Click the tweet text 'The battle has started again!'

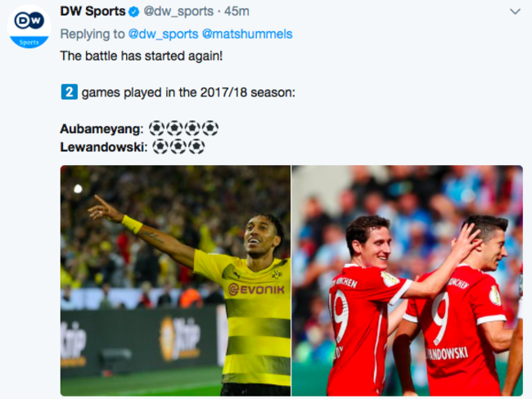(x=142, y=56)
